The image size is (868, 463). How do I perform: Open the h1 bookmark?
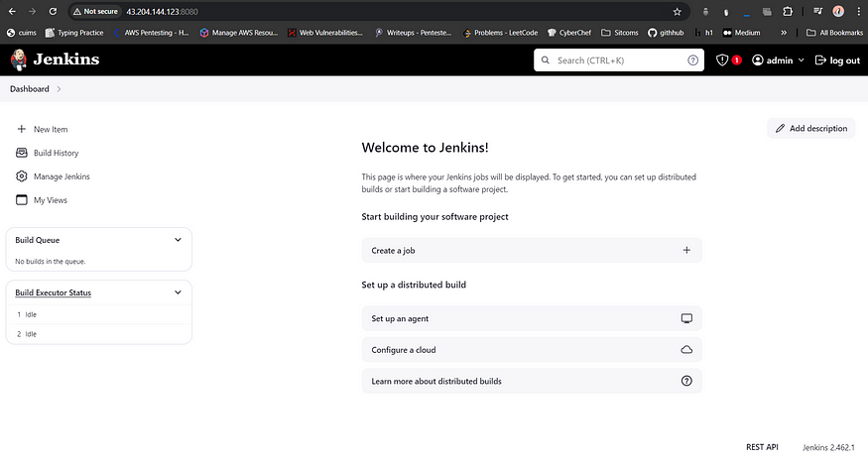click(703, 33)
